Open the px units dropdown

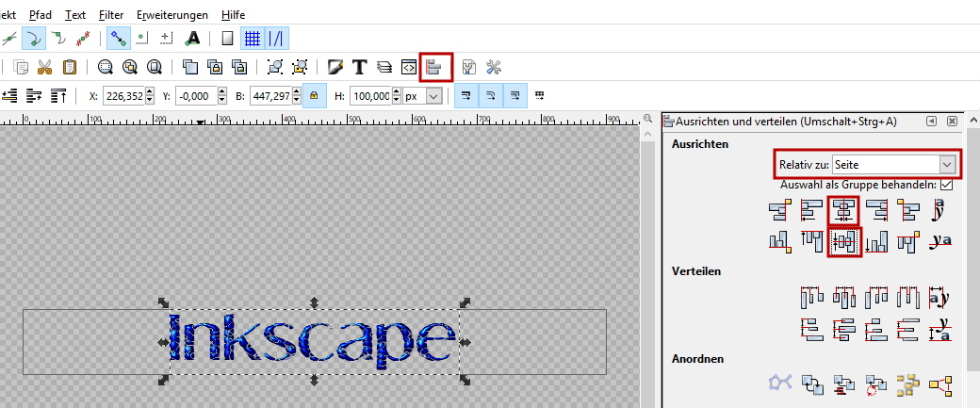[422, 95]
